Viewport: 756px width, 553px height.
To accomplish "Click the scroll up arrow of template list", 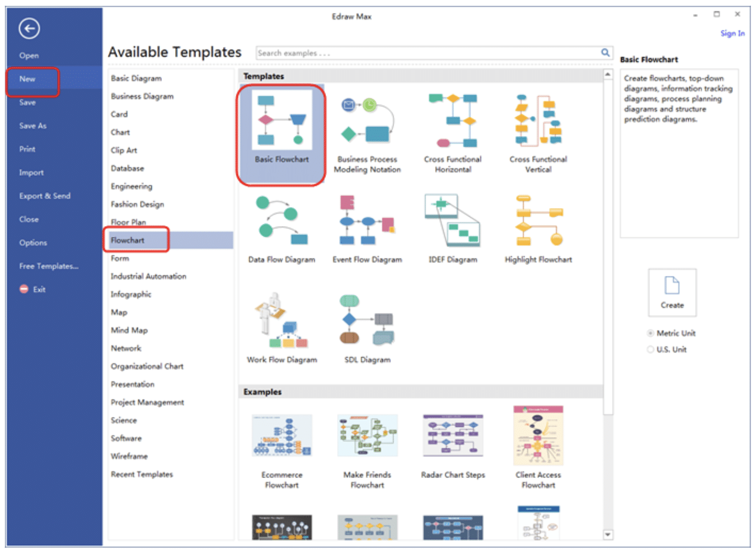I will 608,74.
